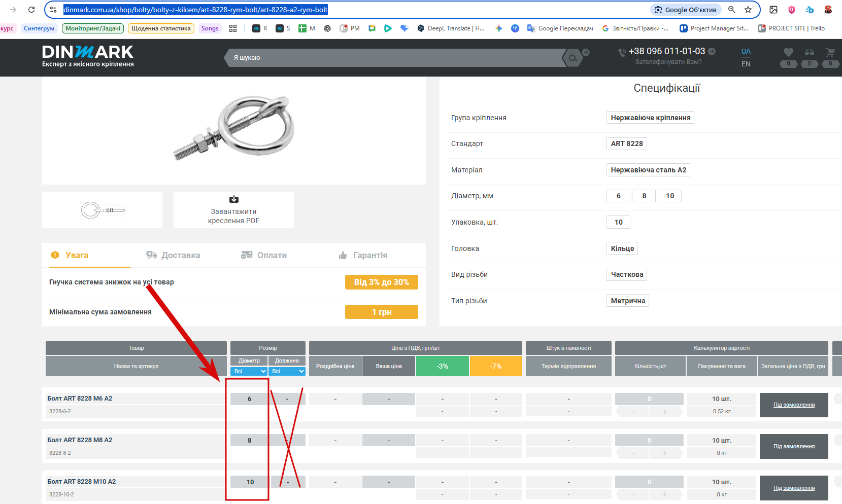Open the PM bookmark
This screenshot has width=842, height=504.
[x=350, y=28]
